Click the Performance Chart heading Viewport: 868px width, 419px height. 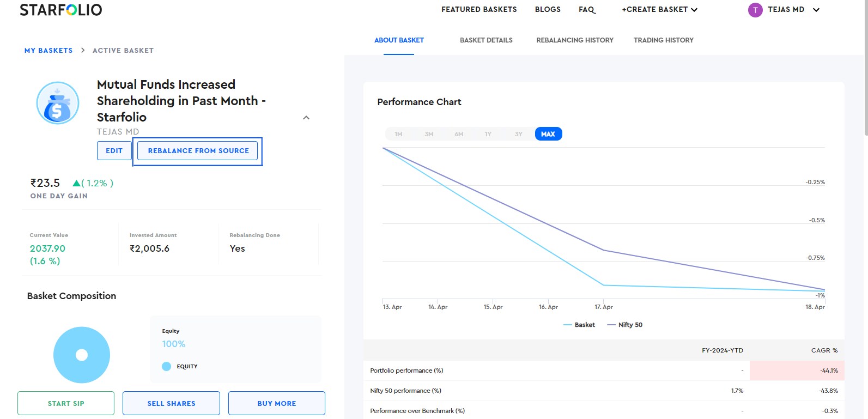419,102
